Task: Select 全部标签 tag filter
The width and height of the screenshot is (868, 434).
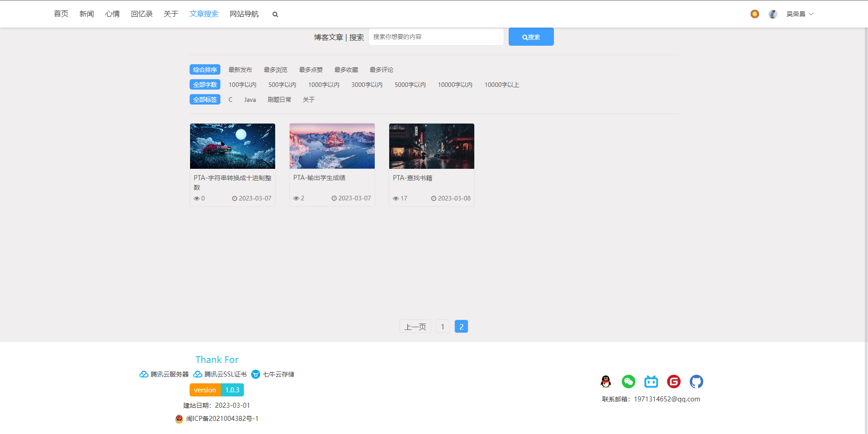Action: [x=205, y=100]
